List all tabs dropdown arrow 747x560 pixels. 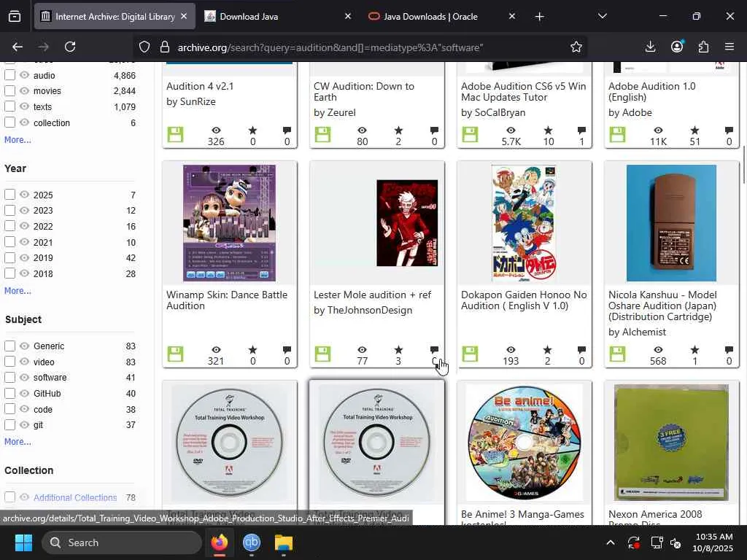pos(602,16)
